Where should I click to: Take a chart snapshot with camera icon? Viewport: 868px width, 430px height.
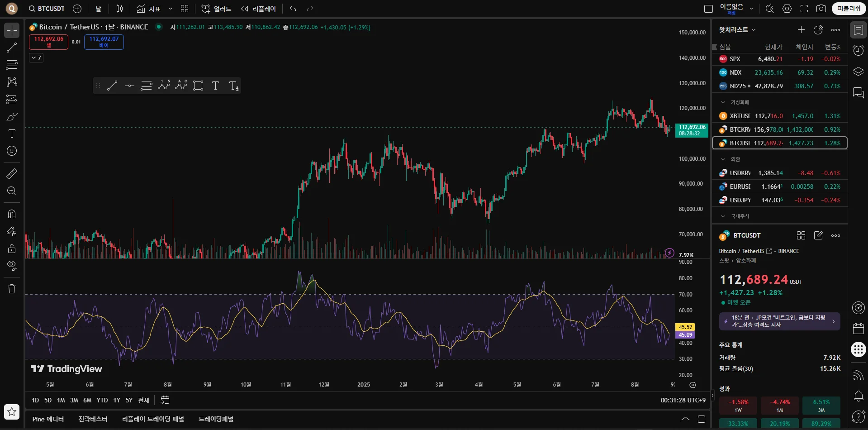tap(821, 9)
